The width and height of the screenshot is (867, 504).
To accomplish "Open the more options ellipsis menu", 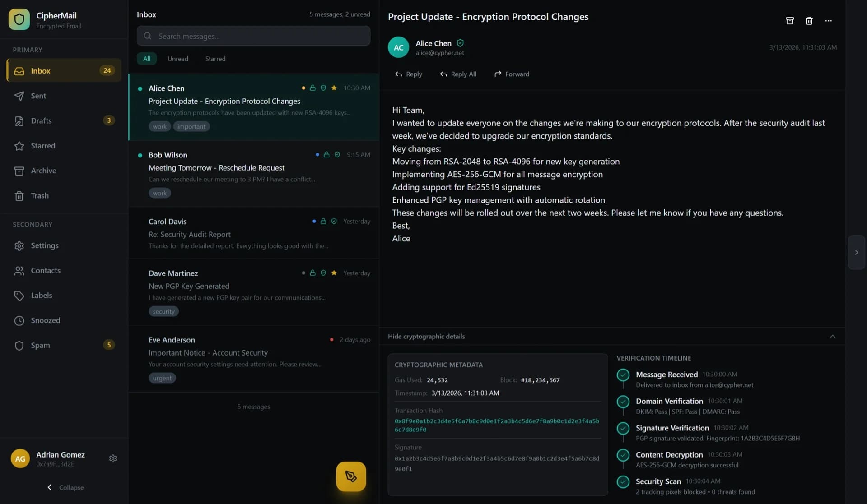I will 828,21.
